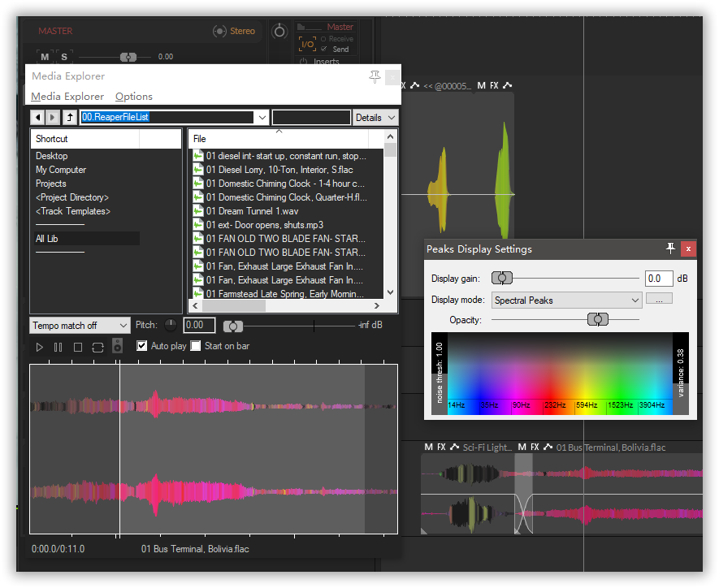Viewport: 719px width, 588px height.
Task: Click the Opacity slider handle
Action: click(598, 320)
